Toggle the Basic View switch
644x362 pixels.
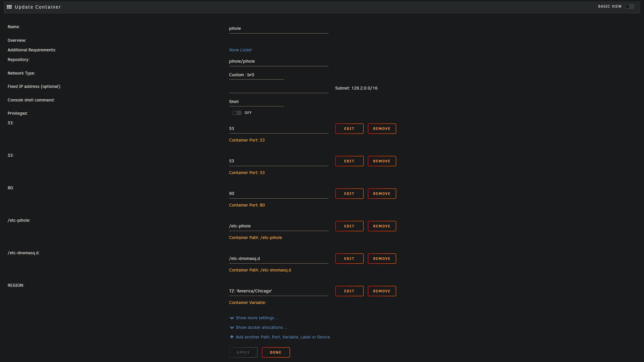tap(629, 6)
